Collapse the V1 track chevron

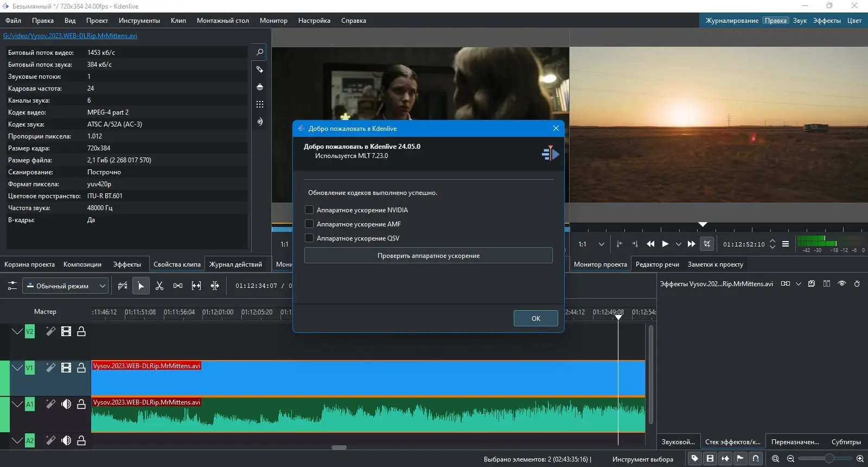17,368
